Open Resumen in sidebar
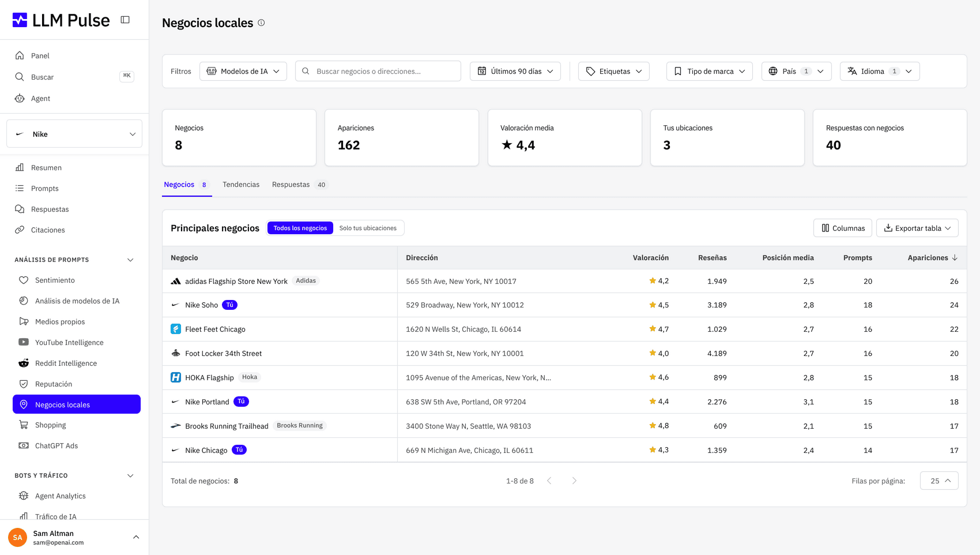Viewport: 980px width, 555px height. point(46,167)
